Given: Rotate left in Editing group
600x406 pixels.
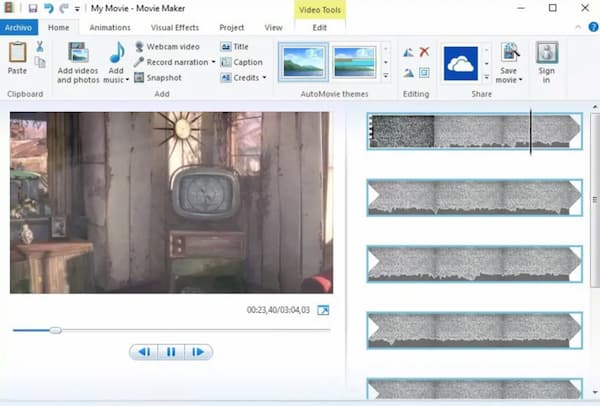Looking at the screenshot, I should pyautogui.click(x=408, y=52).
